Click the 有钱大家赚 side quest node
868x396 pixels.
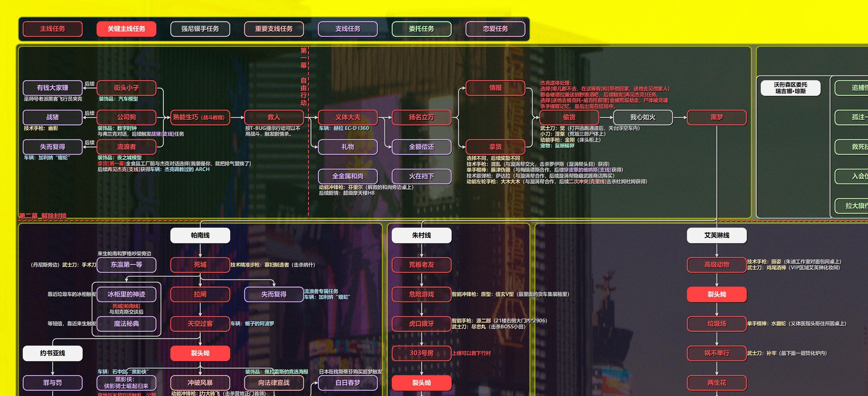coord(53,88)
